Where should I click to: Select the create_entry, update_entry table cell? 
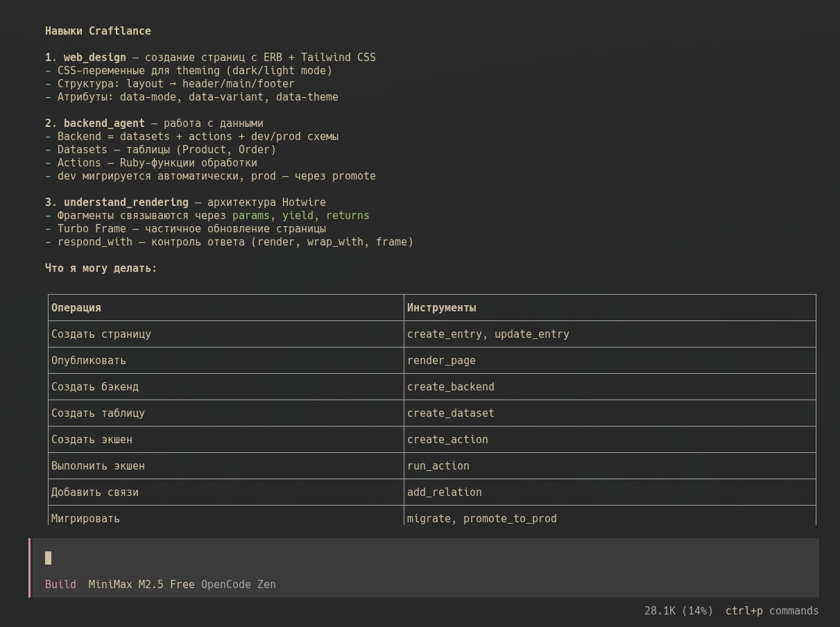click(x=488, y=334)
